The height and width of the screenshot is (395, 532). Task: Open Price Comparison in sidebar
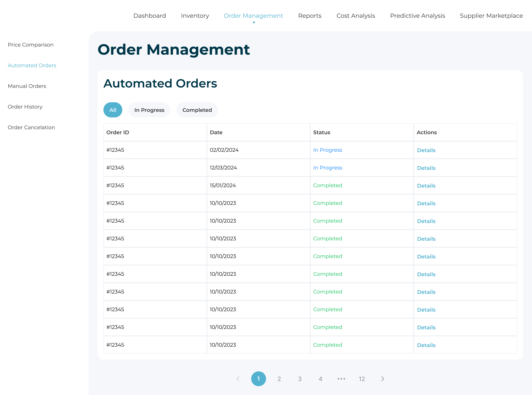point(31,45)
